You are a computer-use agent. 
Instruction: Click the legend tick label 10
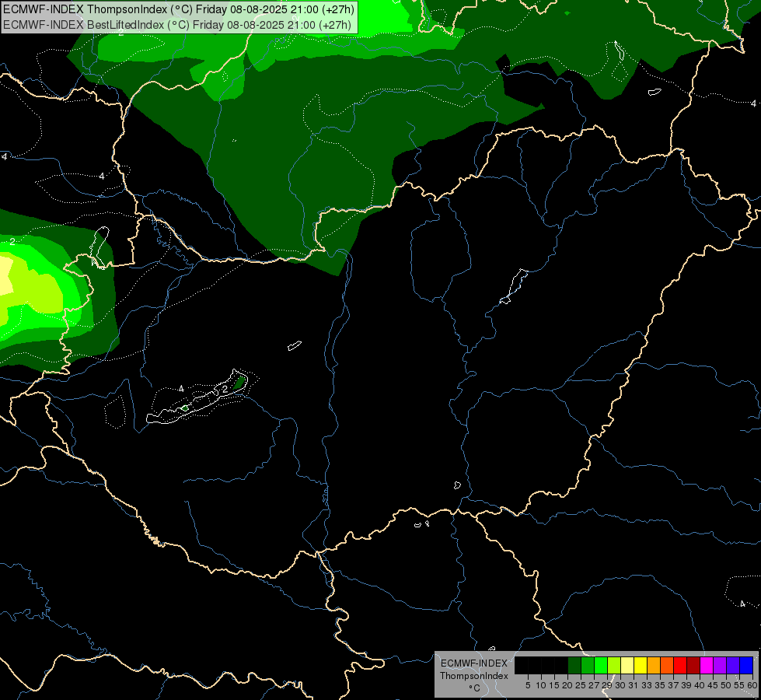(x=541, y=685)
